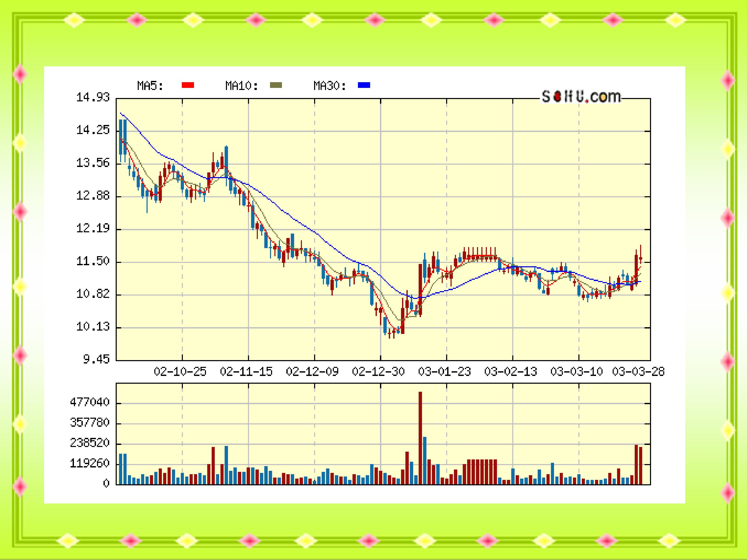The image size is (747, 560).
Task: Click the red MA5 legend swatch
Action: click(x=188, y=85)
